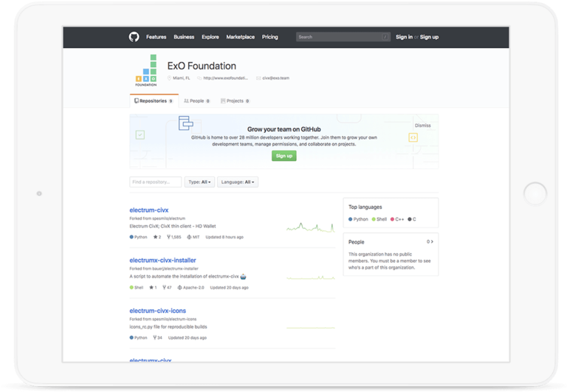Click 'Updated 20 days ago' under electrumx-civx-installer
Viewport: 567px width, 392px height.
click(x=230, y=287)
